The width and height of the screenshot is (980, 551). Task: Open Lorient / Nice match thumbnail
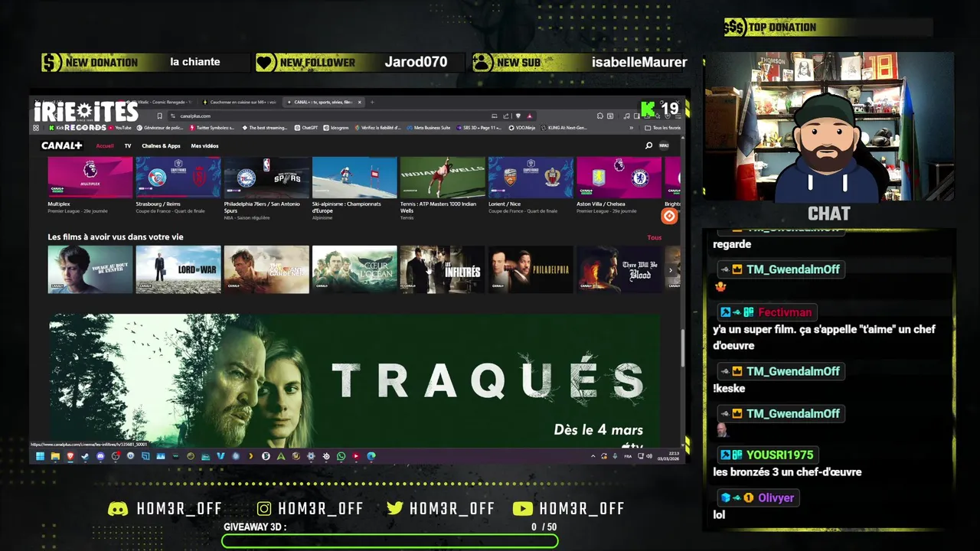(531, 178)
